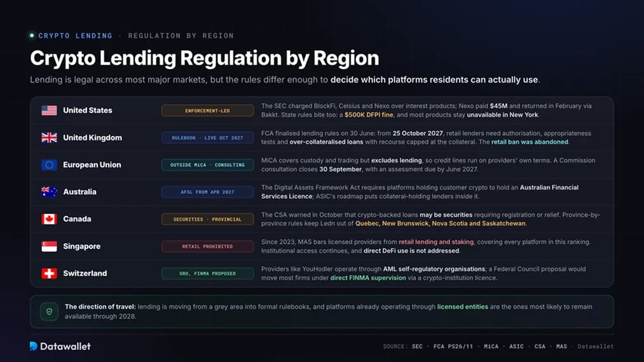644x362 pixels.
Task: Click the 'CRYPTO LENDING' header tag
Action: click(75, 36)
